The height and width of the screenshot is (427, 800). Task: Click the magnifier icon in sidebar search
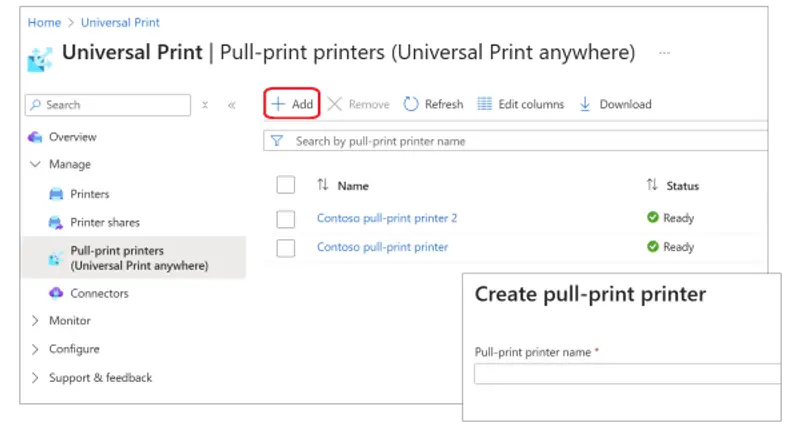35,105
